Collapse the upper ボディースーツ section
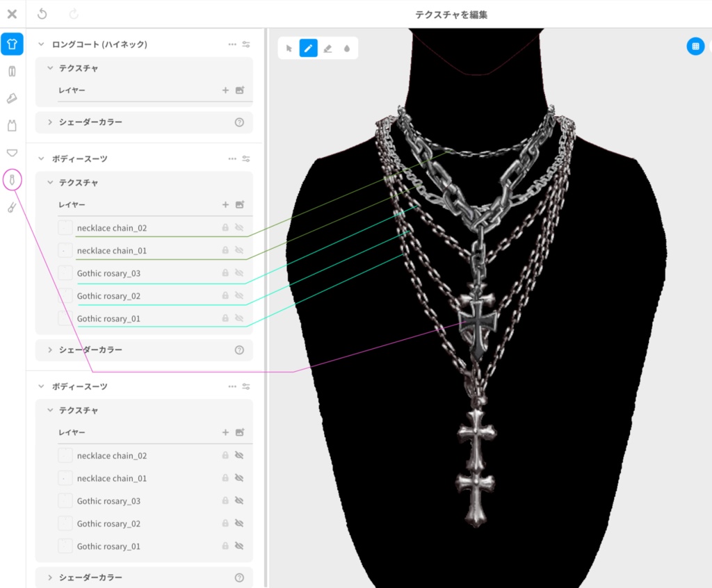This screenshot has height=588, width=712. click(x=41, y=158)
